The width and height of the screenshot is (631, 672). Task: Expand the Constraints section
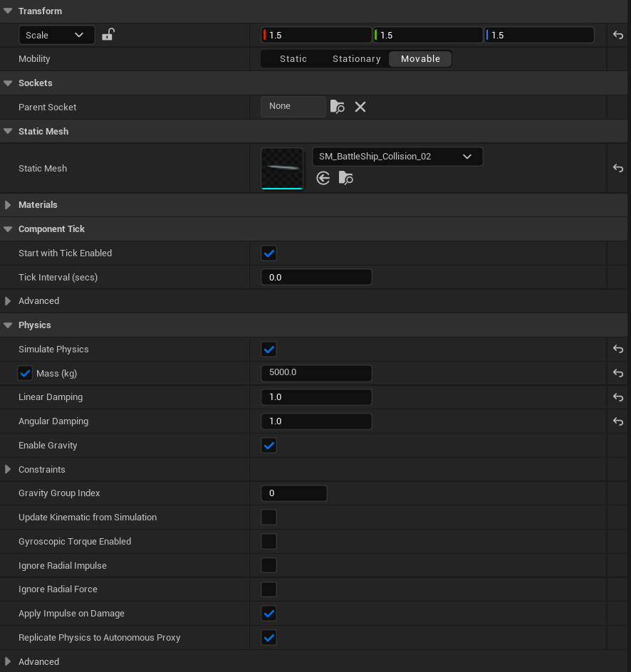click(7, 469)
